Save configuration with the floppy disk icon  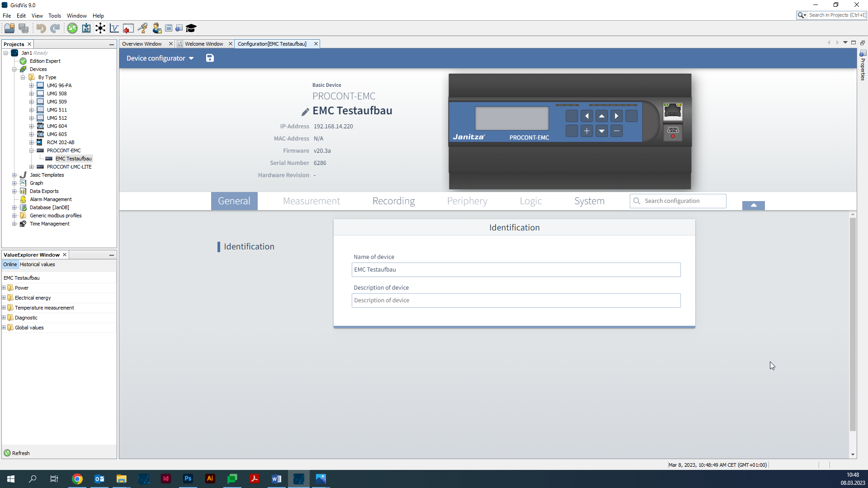click(x=210, y=58)
